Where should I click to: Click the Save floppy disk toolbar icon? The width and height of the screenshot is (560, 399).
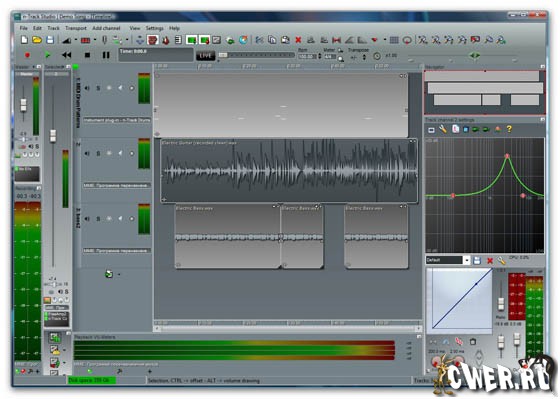[50, 40]
